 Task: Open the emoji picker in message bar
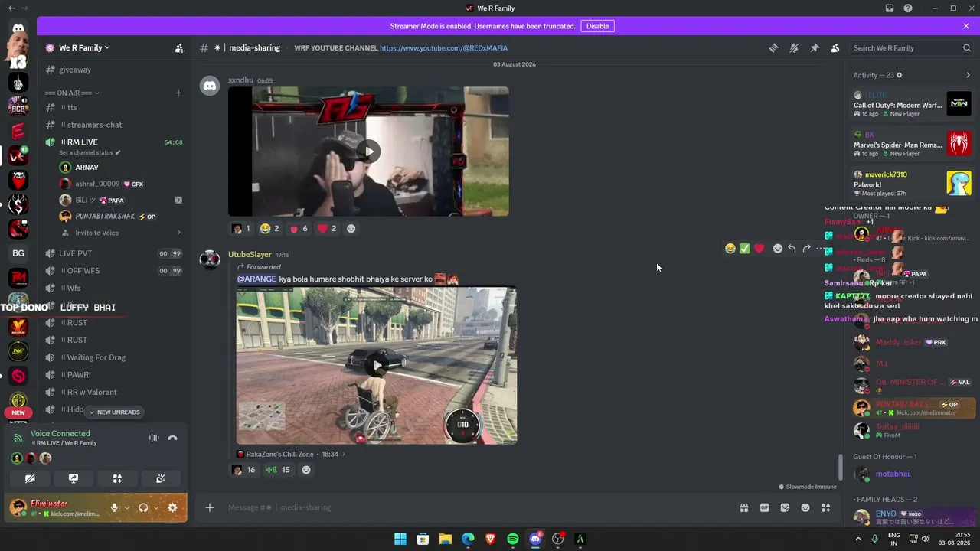click(x=805, y=507)
